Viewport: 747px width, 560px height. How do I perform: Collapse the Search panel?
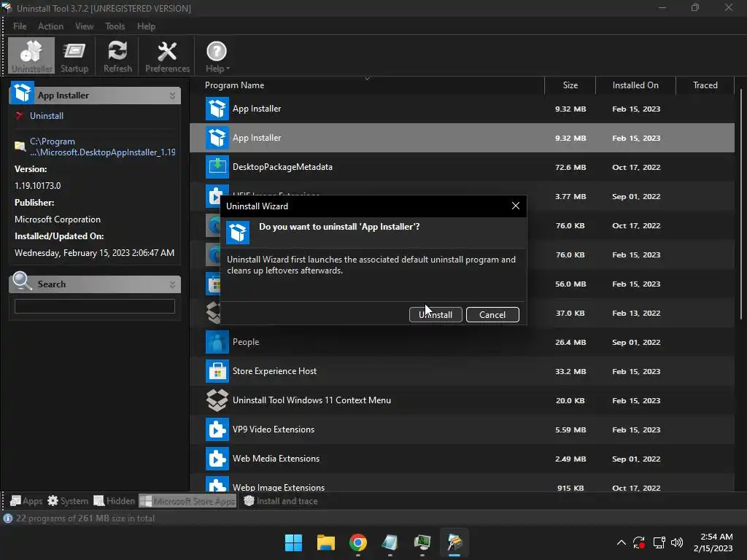(172, 284)
